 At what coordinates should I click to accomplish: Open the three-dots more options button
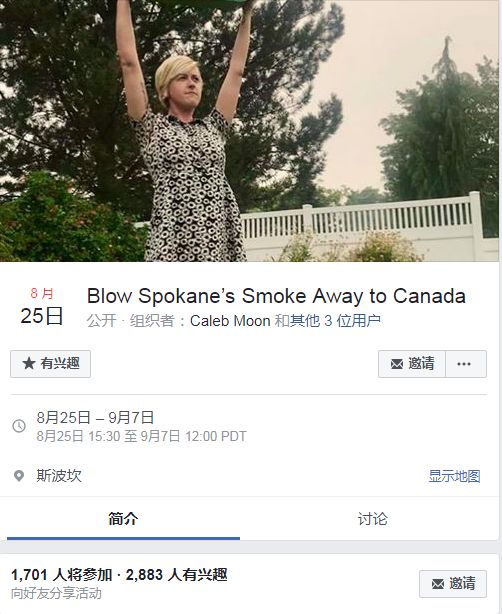click(x=464, y=364)
